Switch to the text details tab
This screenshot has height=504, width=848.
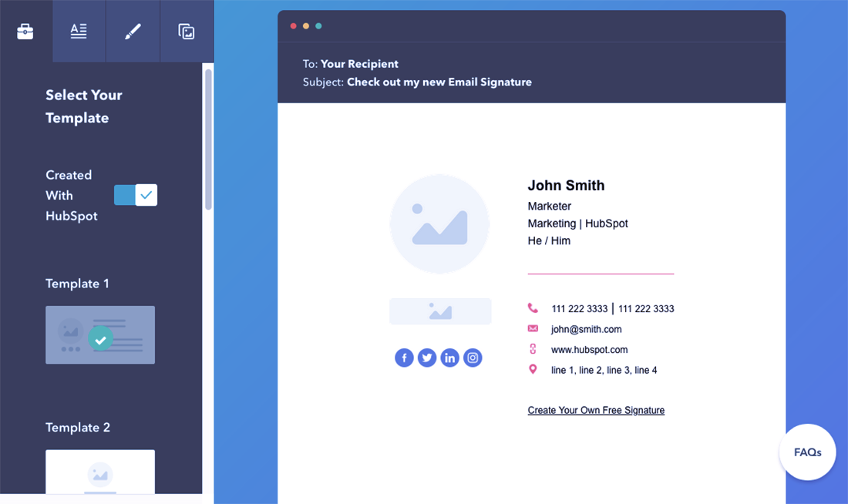(79, 32)
